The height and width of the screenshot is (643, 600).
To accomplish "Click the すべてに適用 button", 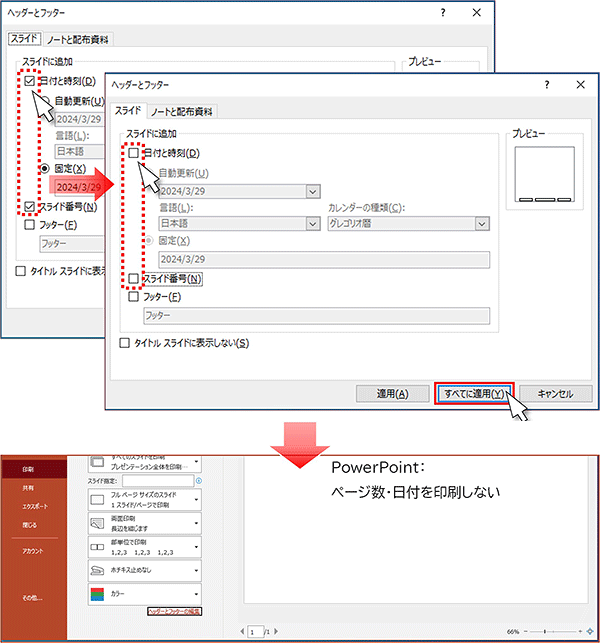I will coord(474,393).
